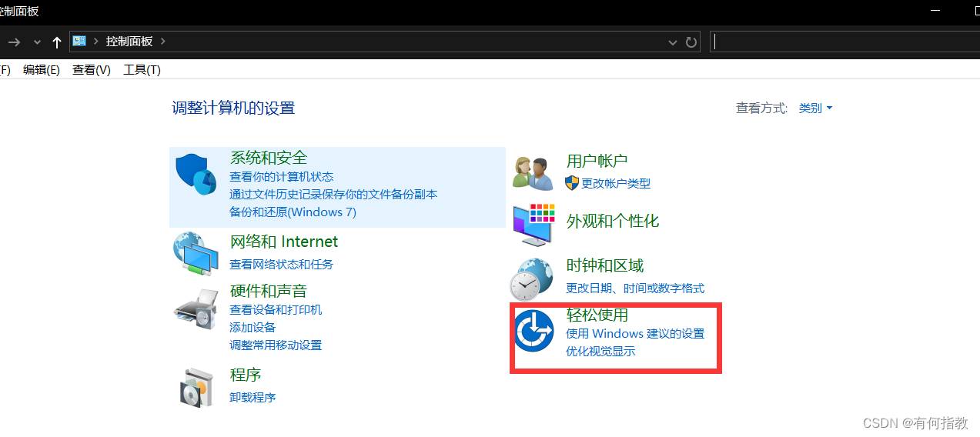980x437 pixels.
Task: Click 使用 Windows 建议的设置 link
Action: click(635, 334)
